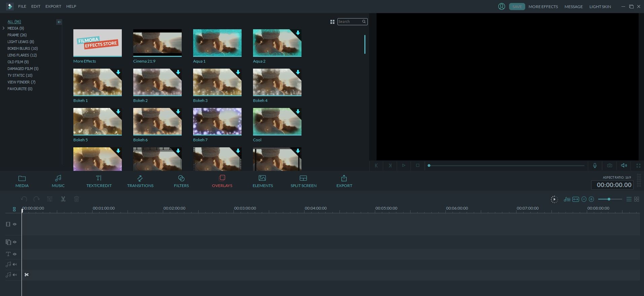Open the TEXT/CREDIT tab
This screenshot has width=644, height=296.
click(99, 182)
